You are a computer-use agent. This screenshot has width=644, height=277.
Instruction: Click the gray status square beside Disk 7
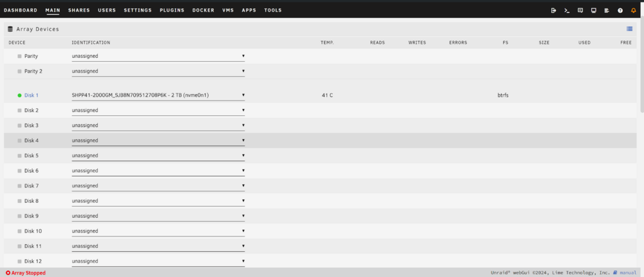click(x=19, y=186)
